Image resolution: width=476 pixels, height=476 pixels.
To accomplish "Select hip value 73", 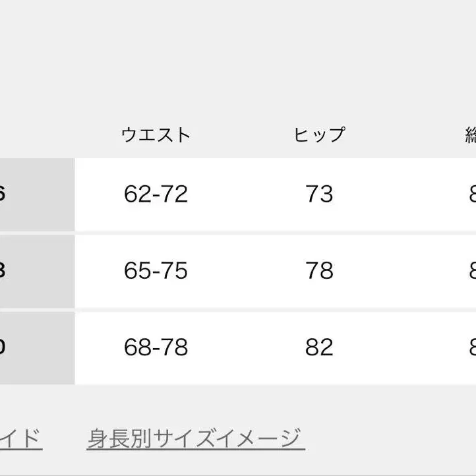I will tap(319, 194).
